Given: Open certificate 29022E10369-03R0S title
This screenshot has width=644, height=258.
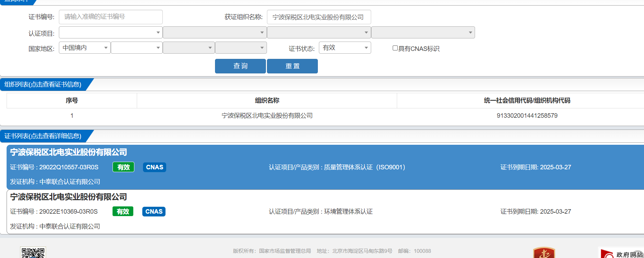Looking at the screenshot, I should pyautogui.click(x=69, y=197).
